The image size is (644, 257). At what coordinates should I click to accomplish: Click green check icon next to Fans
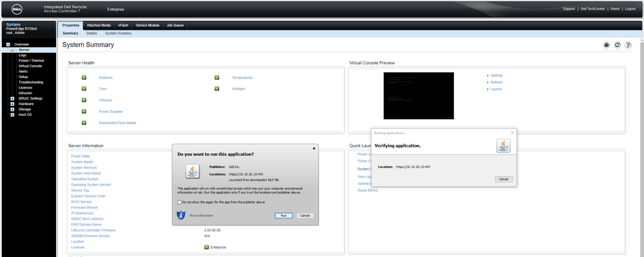coord(84,89)
